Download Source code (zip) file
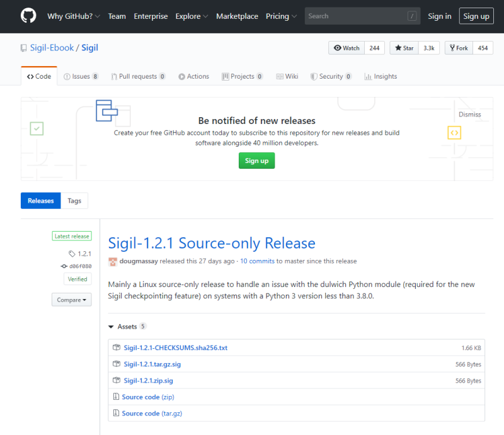Image resolution: width=504 pixels, height=435 pixels. coord(148,397)
